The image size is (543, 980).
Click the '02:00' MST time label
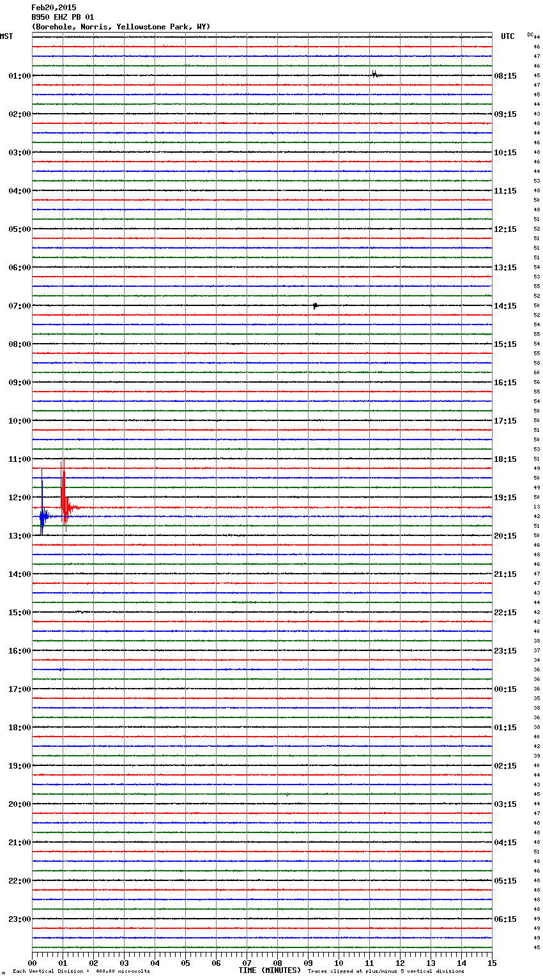pos(20,114)
